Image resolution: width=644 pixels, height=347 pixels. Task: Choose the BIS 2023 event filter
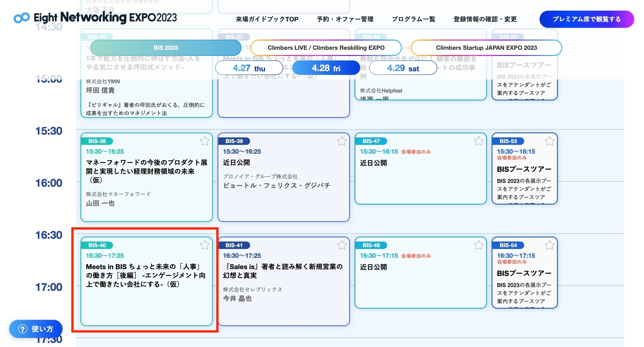click(x=166, y=48)
